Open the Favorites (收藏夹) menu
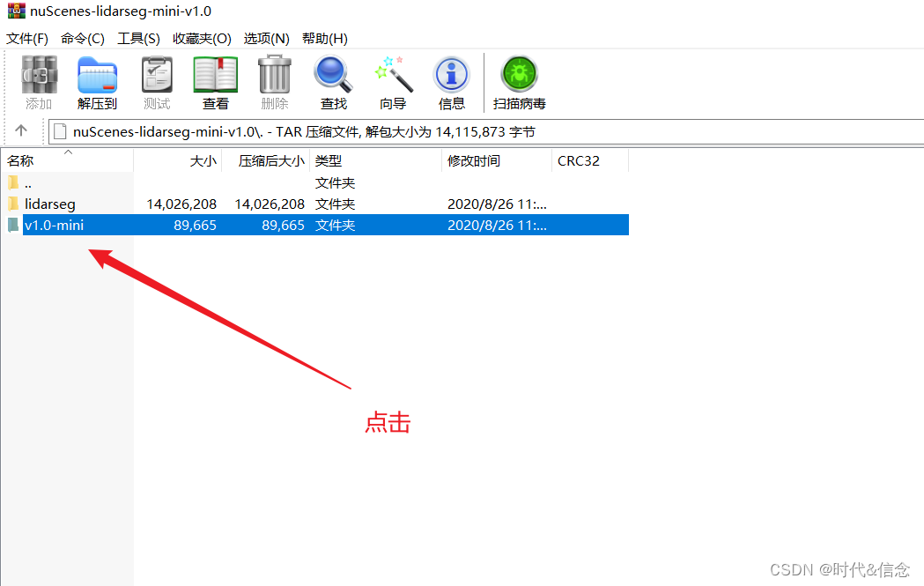Screen dimensions: 924x586 click(x=202, y=38)
